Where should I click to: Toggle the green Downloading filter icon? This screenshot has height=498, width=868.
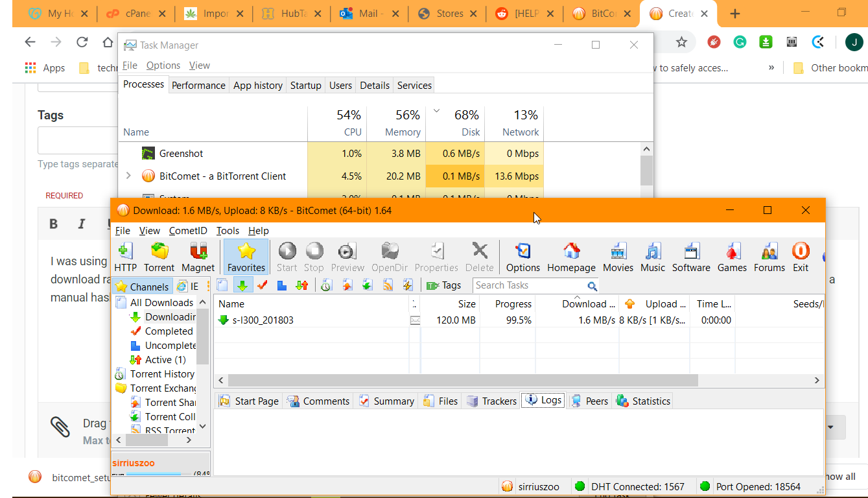click(242, 285)
